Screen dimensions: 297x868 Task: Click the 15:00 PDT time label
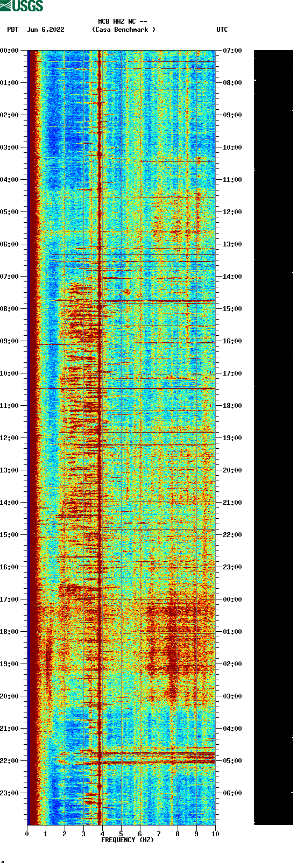[10, 535]
